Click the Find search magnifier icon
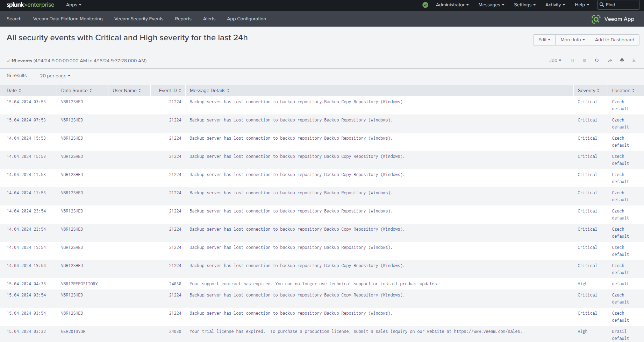The image size is (644, 342). [602, 5]
